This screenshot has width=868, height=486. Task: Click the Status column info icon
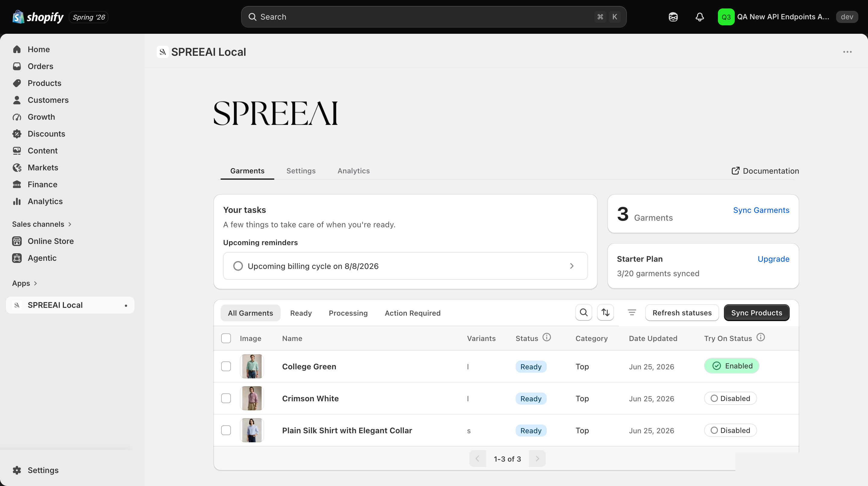pos(546,337)
